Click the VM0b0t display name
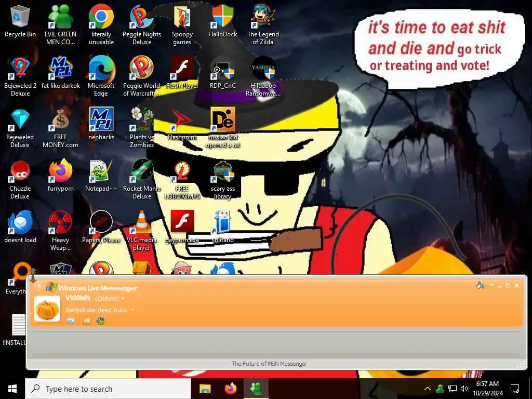The height and width of the screenshot is (399, 532). tap(78, 298)
